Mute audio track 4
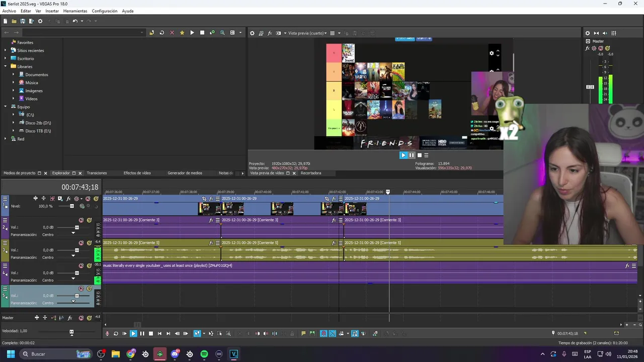The image size is (644, 362). pyautogui.click(x=81, y=265)
